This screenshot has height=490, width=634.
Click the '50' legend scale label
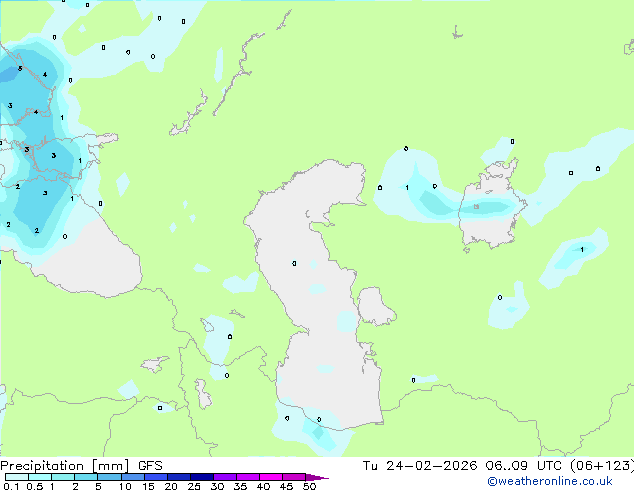309,486
